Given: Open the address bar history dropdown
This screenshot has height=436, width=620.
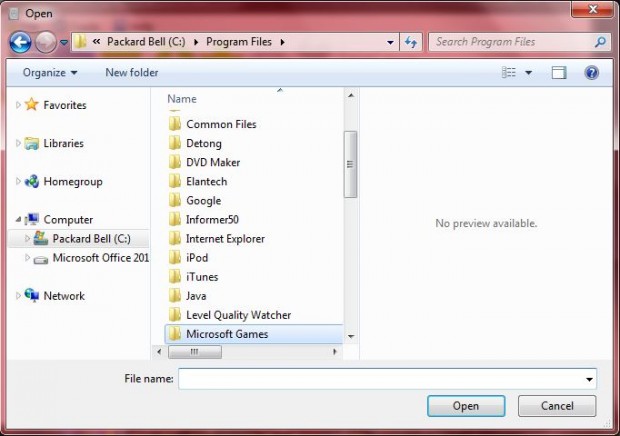Looking at the screenshot, I should point(390,42).
